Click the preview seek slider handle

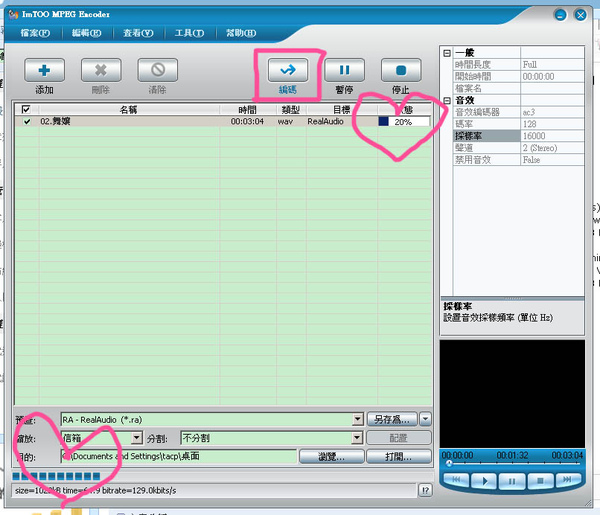click(449, 464)
